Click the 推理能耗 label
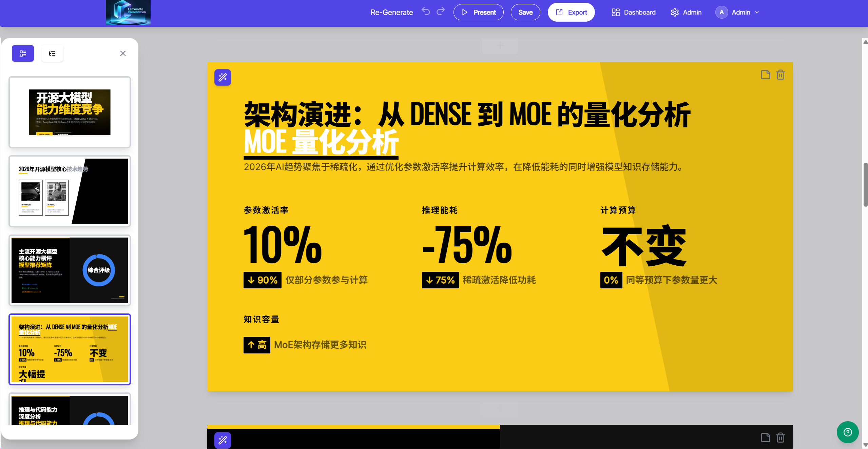868x449 pixels. pyautogui.click(x=440, y=210)
